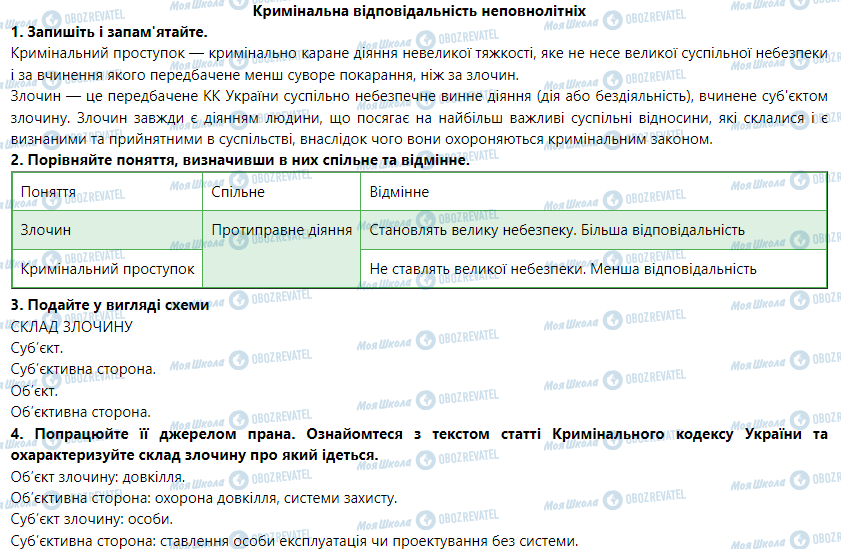Click the "Об'єктивна сторона." list line
Screen dimensions: 841x549
click(x=80, y=411)
